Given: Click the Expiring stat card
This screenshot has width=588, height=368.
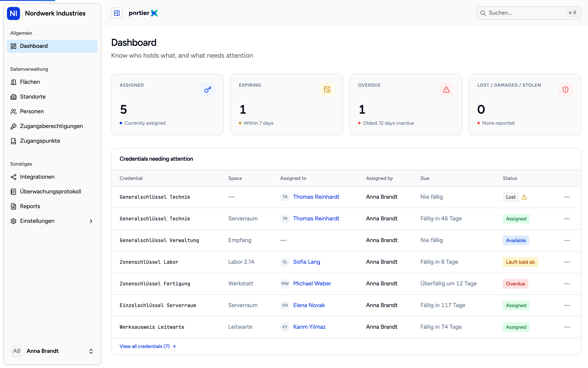Looking at the screenshot, I should pos(286,104).
